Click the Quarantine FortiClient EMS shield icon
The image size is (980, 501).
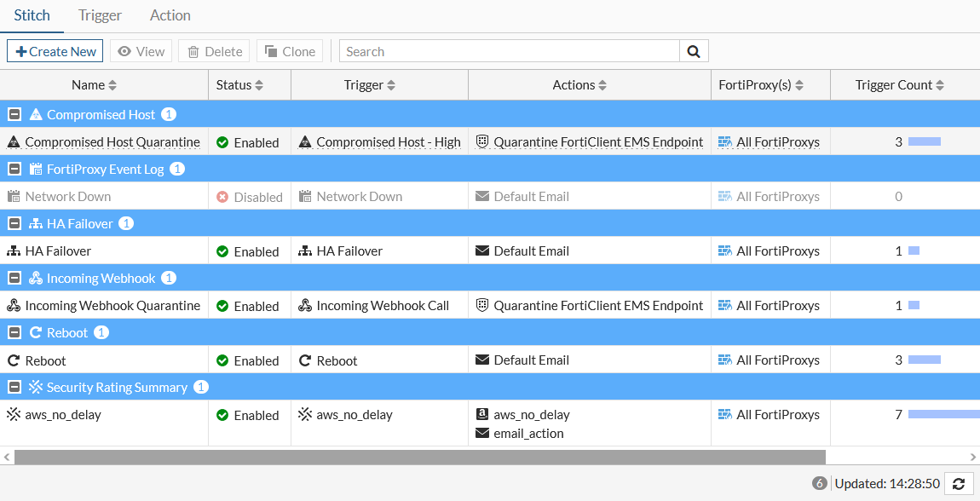click(482, 142)
